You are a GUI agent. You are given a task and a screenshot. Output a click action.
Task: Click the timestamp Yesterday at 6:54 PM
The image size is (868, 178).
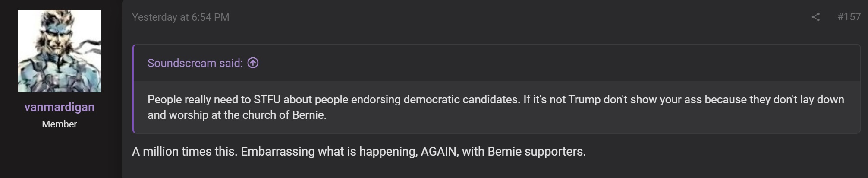click(180, 17)
